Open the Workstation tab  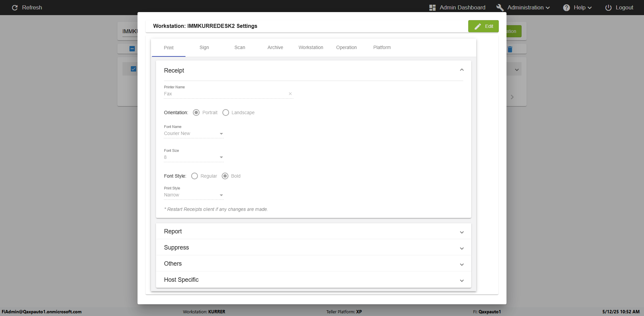311,48
